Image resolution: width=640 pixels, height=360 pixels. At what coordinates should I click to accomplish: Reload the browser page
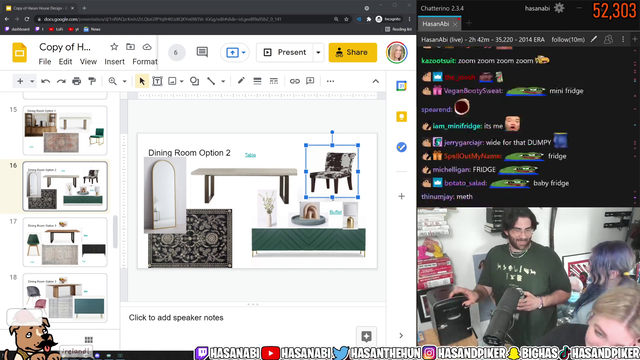(x=27, y=19)
